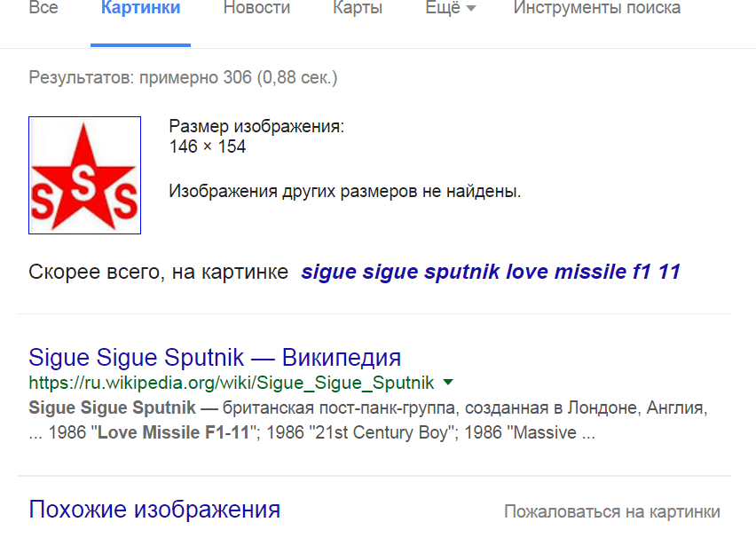This screenshot has height=546, width=756.
Task: Open Инструменты поиска options
Action: click(597, 8)
